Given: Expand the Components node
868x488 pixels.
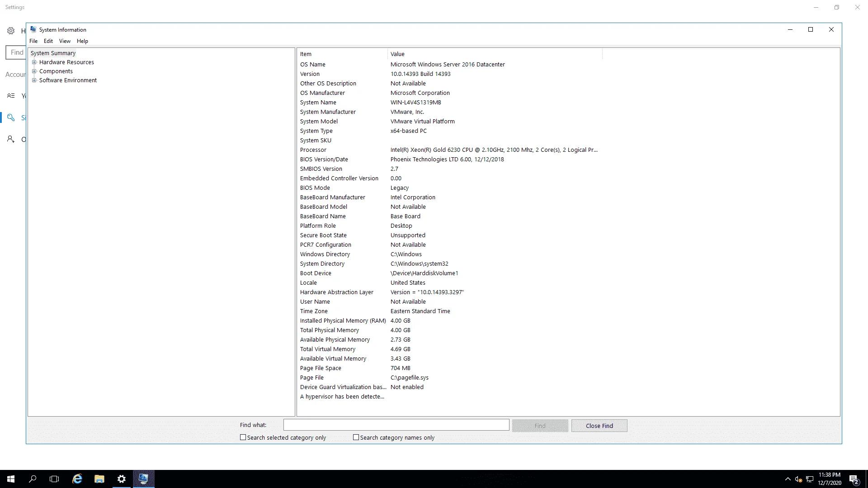Looking at the screenshot, I should pyautogui.click(x=34, y=71).
